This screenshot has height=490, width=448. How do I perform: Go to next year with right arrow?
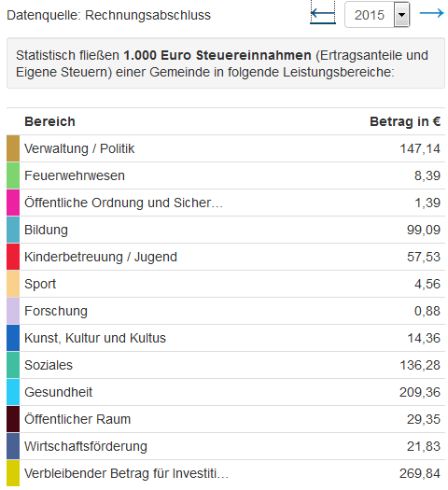coord(431,13)
